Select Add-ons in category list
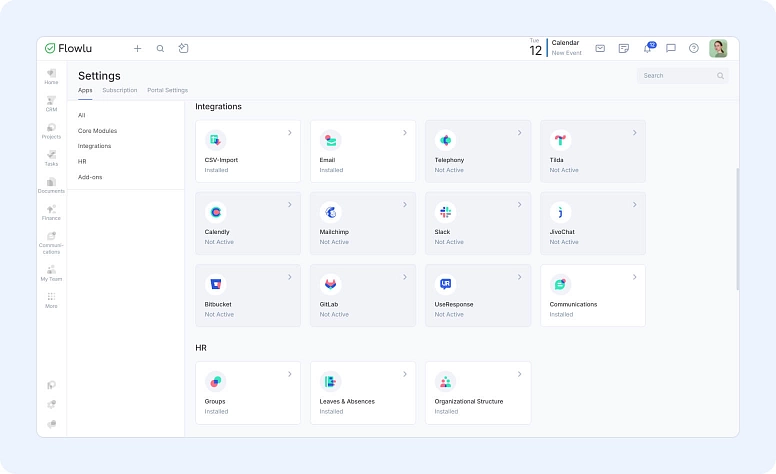The image size is (776, 474). (x=90, y=177)
